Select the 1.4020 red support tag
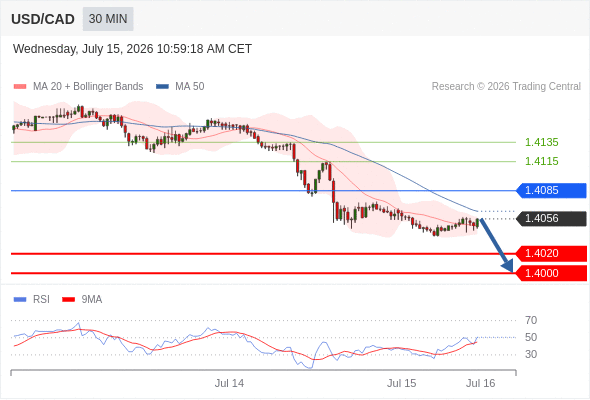 (x=551, y=254)
